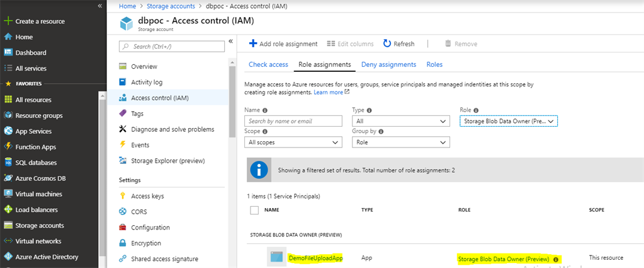Switch to the Check access tab
The width and height of the screenshot is (644, 268).
(x=268, y=64)
